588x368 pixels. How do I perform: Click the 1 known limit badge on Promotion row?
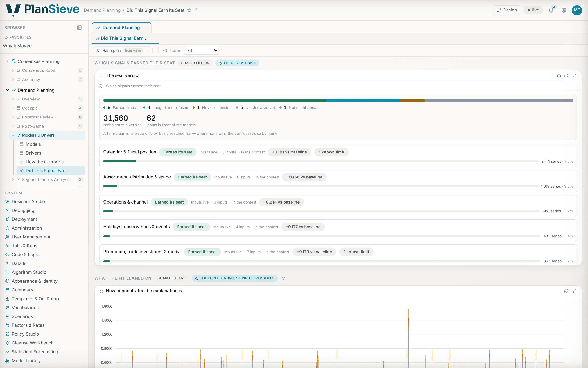click(x=356, y=252)
